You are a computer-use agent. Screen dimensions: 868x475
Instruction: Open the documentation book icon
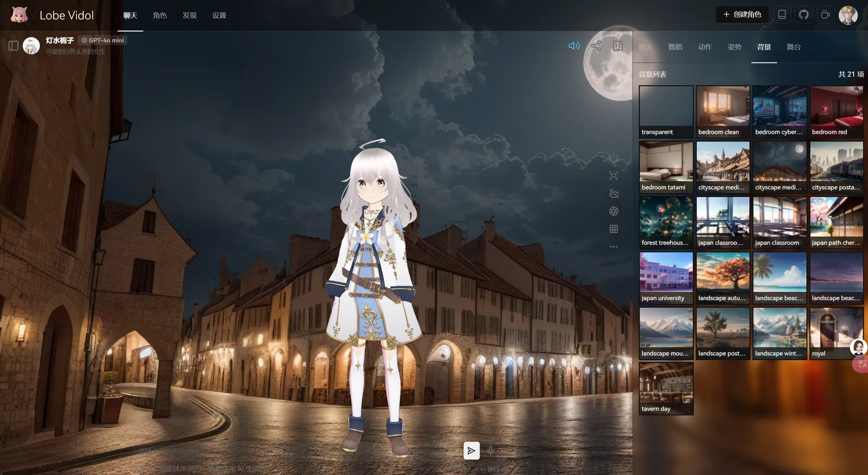(x=782, y=15)
